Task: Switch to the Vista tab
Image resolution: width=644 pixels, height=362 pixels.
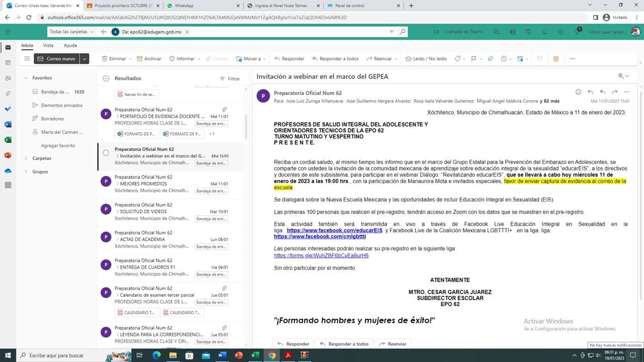Action: [48, 45]
